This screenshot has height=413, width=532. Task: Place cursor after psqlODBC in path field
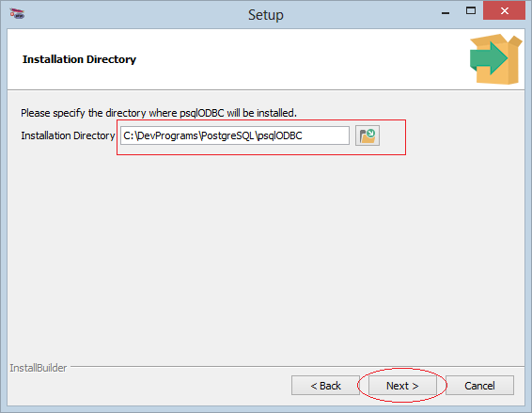click(x=303, y=135)
